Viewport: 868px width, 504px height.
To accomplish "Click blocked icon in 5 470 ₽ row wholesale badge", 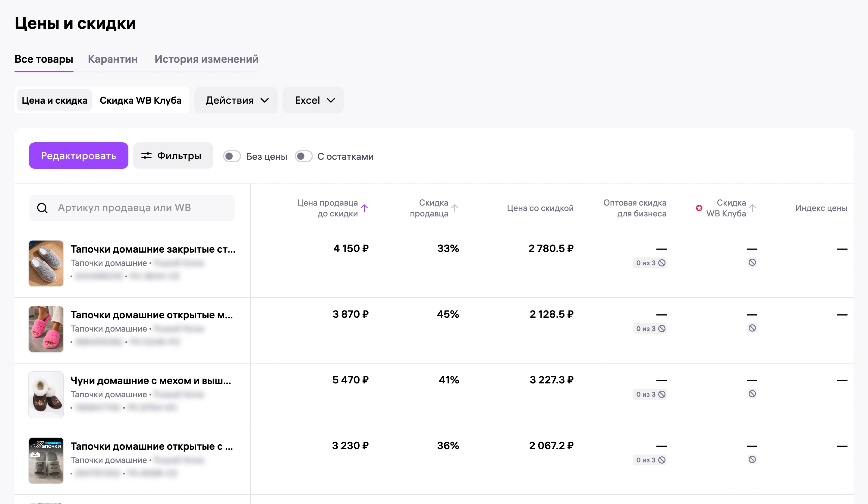I will [662, 395].
